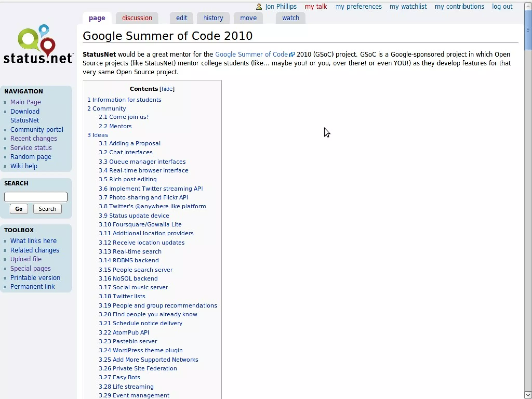Screen dimensions: 532x399
Task: Click the log out link
Action: tap(502, 6)
